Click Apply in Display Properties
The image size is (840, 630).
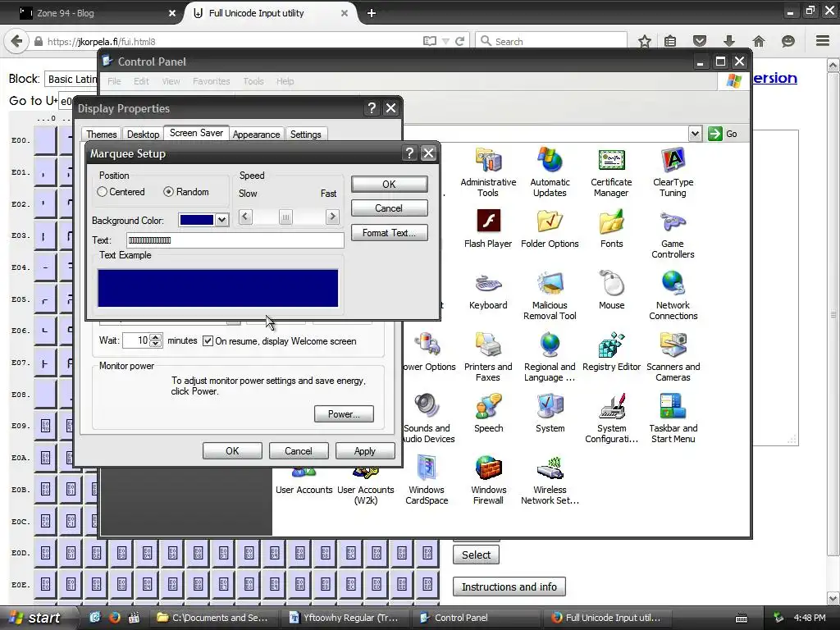365,451
